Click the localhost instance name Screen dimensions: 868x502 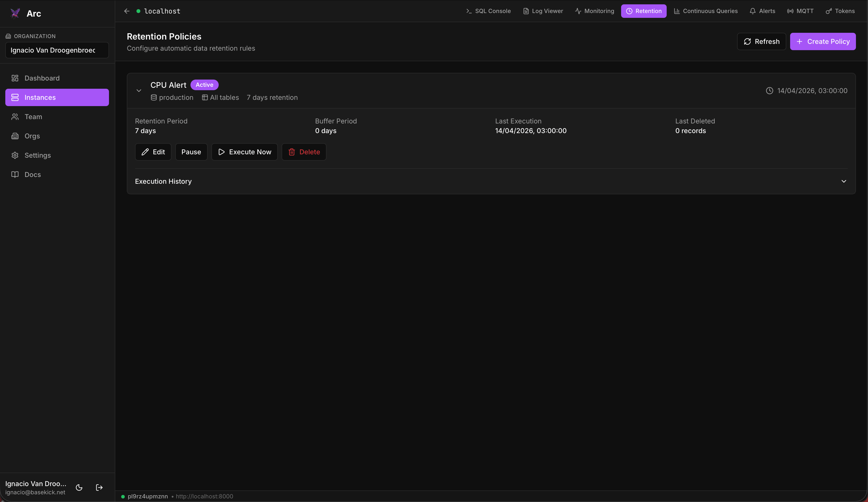click(162, 11)
